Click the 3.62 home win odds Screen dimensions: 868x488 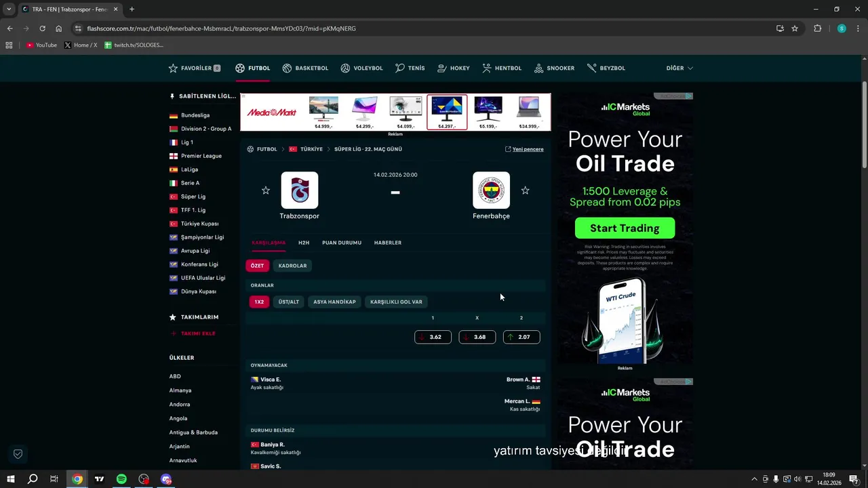[433, 337]
